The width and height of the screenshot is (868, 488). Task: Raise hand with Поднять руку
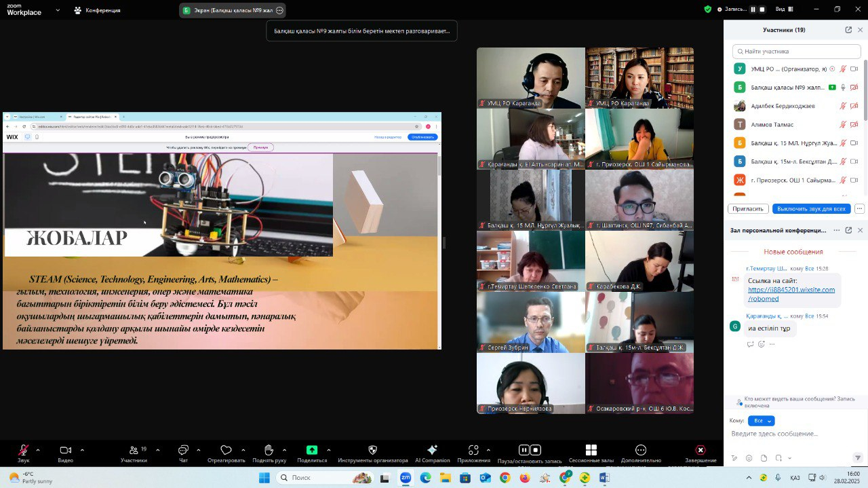pos(269,451)
